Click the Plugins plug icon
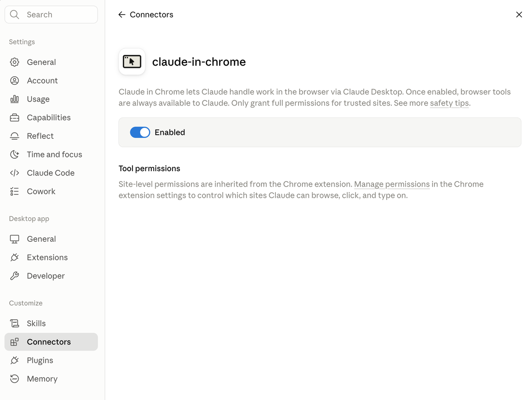The height and width of the screenshot is (400, 532). click(15, 361)
